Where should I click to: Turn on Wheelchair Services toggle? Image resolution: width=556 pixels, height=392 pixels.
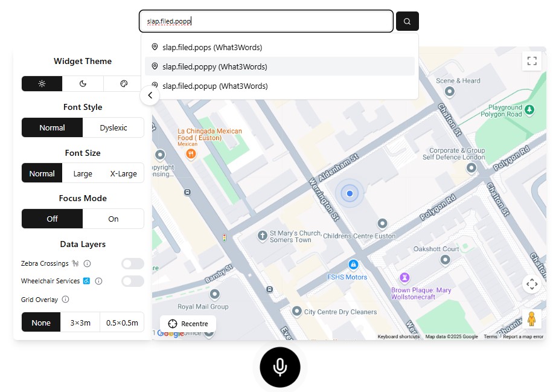click(132, 281)
